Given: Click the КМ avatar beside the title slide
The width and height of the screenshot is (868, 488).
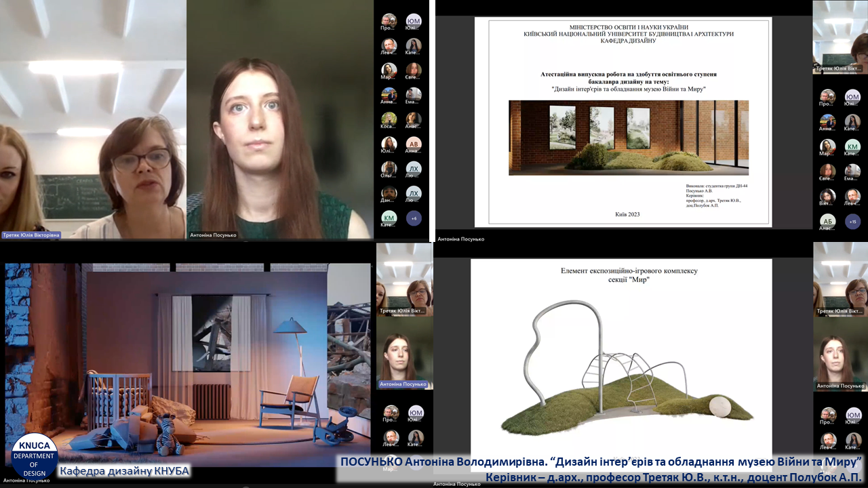Looking at the screenshot, I should pos(852,146).
